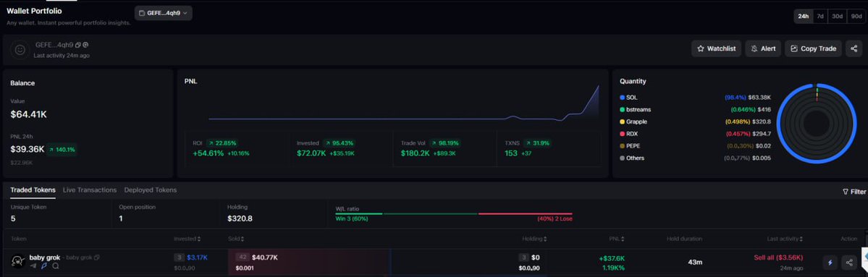Click the $72.07K invested value

tap(312, 153)
